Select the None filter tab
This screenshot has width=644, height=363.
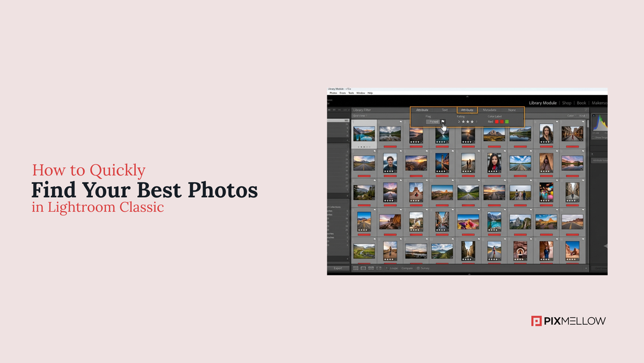click(x=512, y=110)
